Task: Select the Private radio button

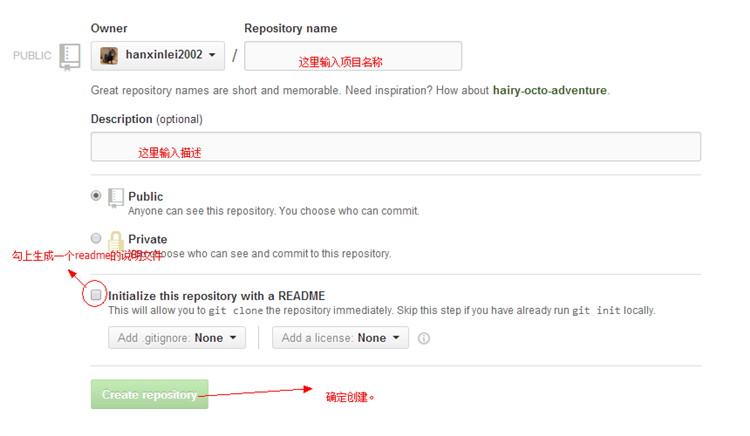Action: [x=96, y=238]
